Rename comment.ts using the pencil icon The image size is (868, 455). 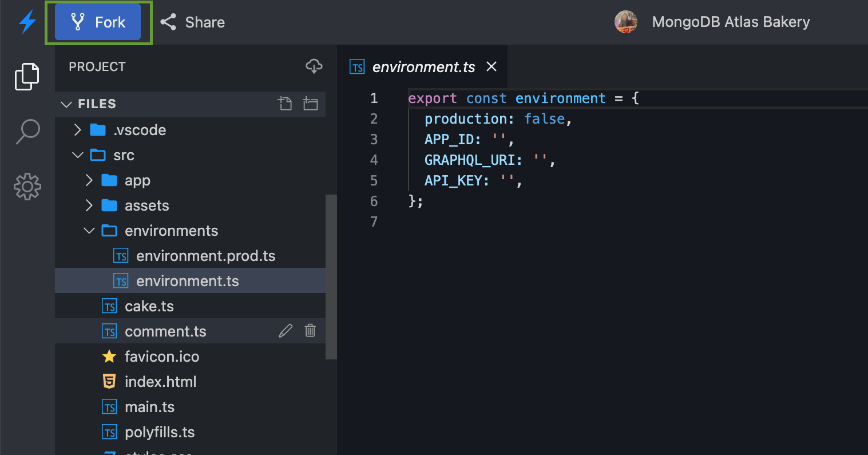pyautogui.click(x=286, y=331)
